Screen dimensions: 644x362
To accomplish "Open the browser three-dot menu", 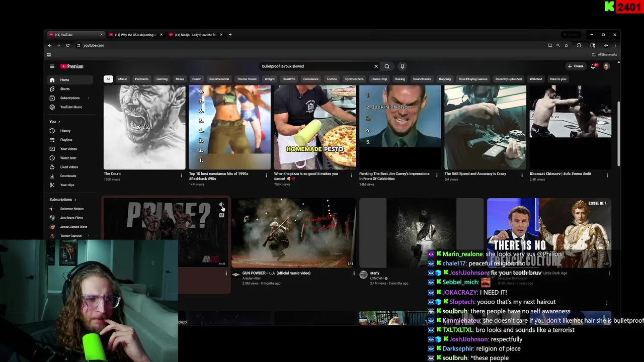I will pos(615,45).
